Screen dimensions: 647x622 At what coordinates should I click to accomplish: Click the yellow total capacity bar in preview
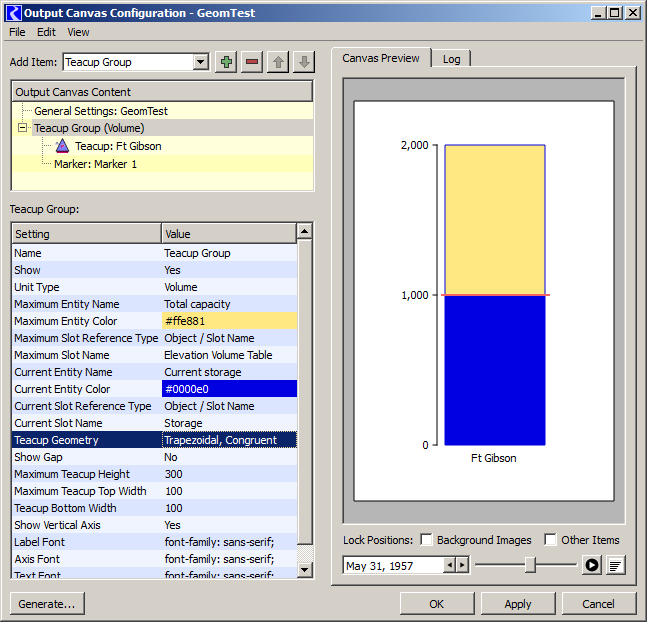point(495,220)
